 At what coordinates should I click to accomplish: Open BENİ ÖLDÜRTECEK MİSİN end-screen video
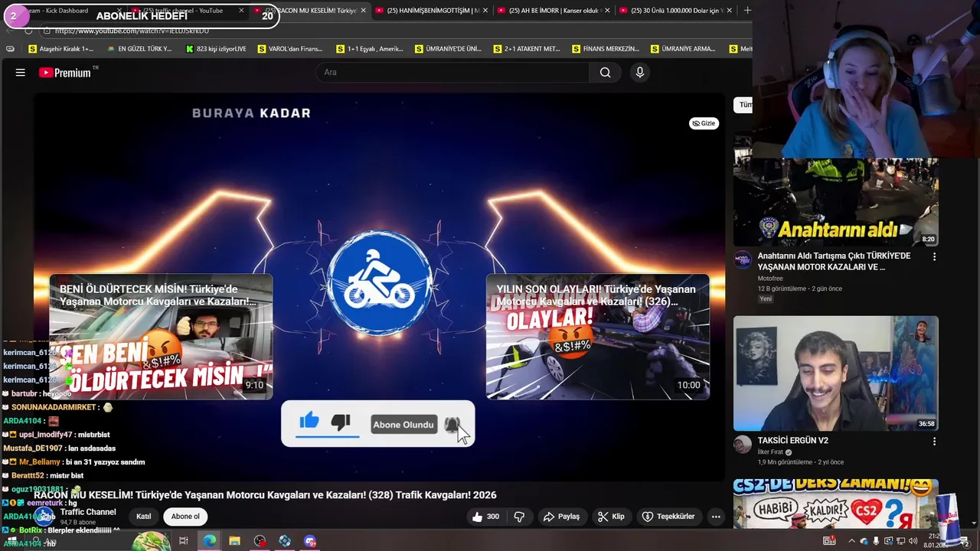[x=161, y=337]
